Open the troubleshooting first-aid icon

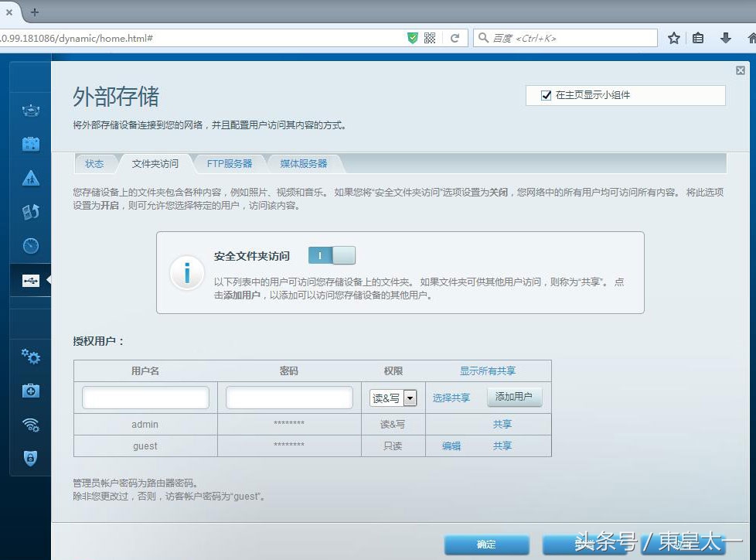point(29,391)
